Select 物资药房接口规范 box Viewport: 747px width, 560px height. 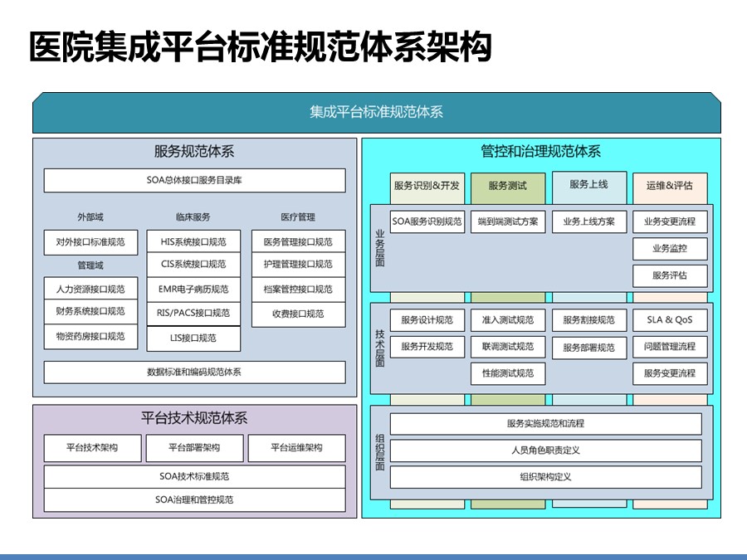click(90, 336)
